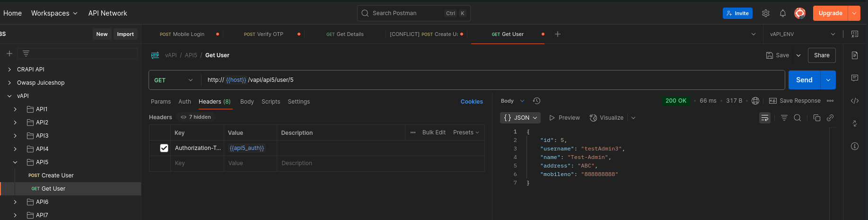Click the Send button
868x220 pixels.
[x=804, y=80]
